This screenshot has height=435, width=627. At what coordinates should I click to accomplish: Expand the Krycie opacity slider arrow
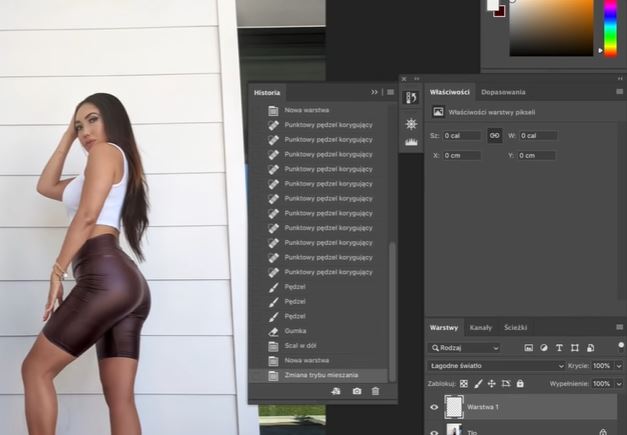pyautogui.click(x=619, y=366)
